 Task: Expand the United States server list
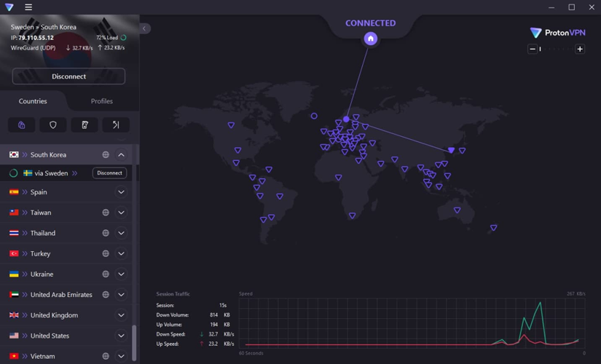tap(121, 336)
